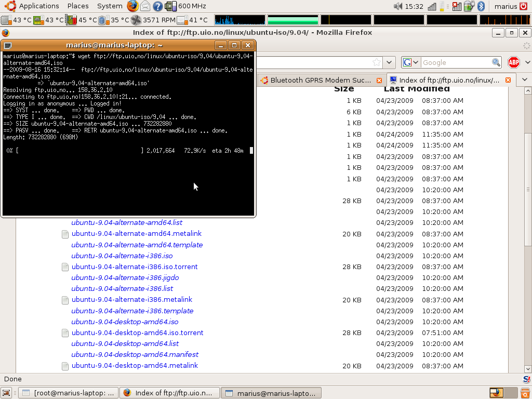The image size is (532, 399).
Task: Open ubuntu-9.04-alternate-i386.iso.torrent link
Action: (135, 267)
